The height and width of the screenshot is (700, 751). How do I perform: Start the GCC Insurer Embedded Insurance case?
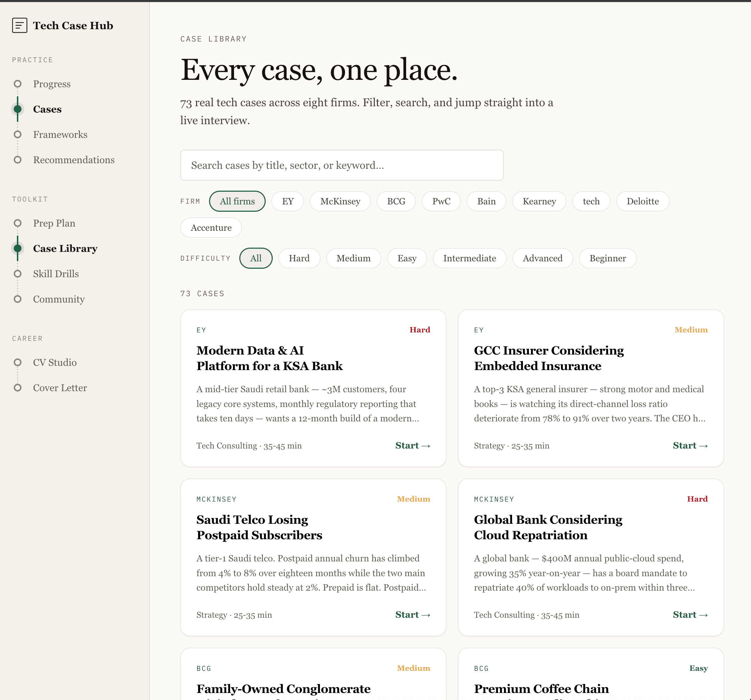[x=690, y=446]
